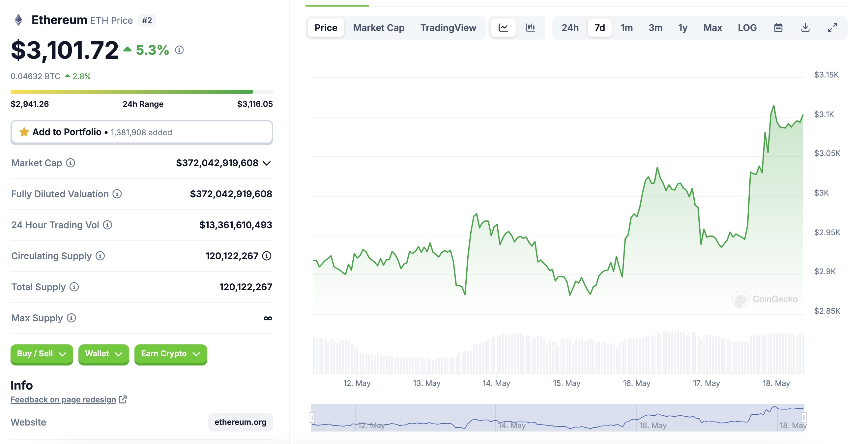Open the calendar date range picker
This screenshot has height=444, width=868.
pyautogui.click(x=778, y=28)
